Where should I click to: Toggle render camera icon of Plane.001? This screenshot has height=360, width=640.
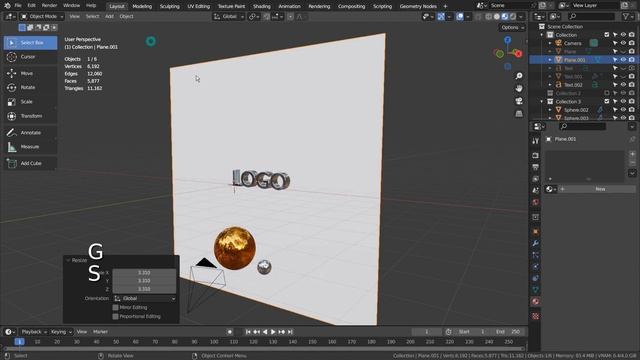[631, 60]
